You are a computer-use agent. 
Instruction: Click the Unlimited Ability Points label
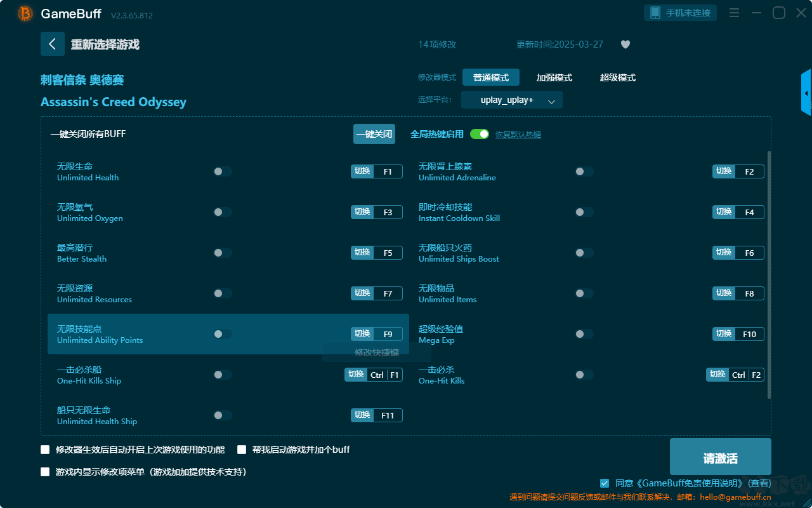tap(100, 340)
